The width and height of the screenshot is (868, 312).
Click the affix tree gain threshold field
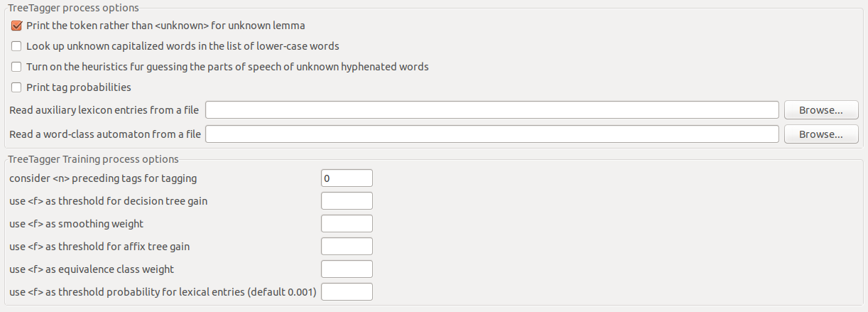click(347, 247)
